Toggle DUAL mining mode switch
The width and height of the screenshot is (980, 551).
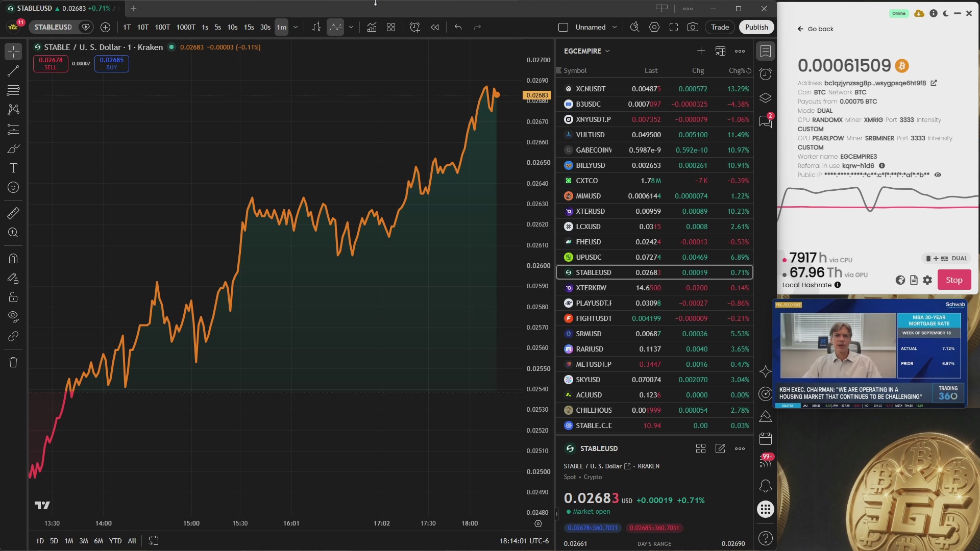point(947,259)
